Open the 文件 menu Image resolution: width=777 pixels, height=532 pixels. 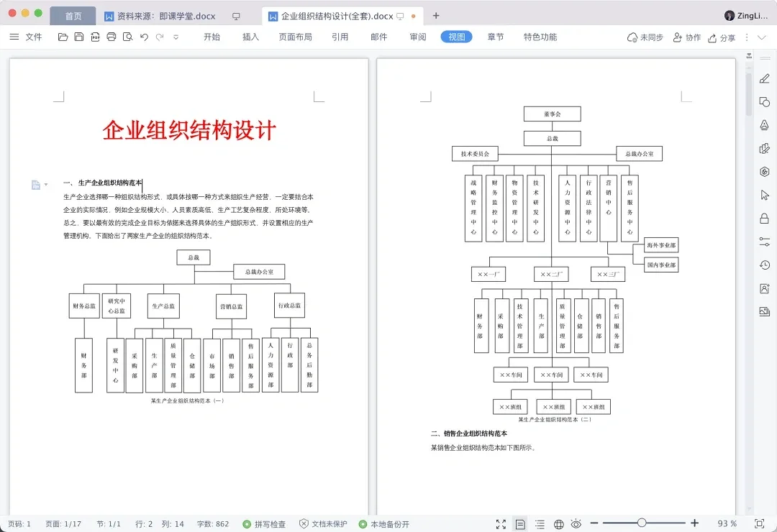click(33, 37)
